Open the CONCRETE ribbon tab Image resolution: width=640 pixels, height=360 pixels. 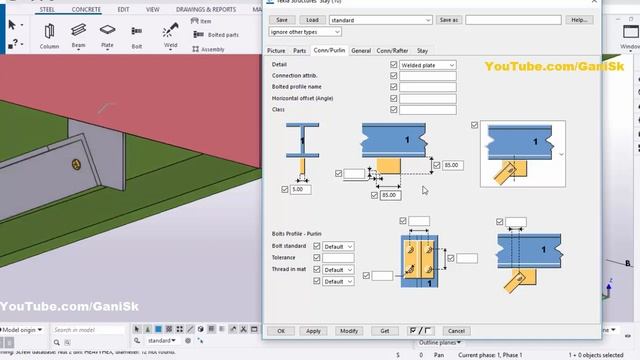(86, 9)
